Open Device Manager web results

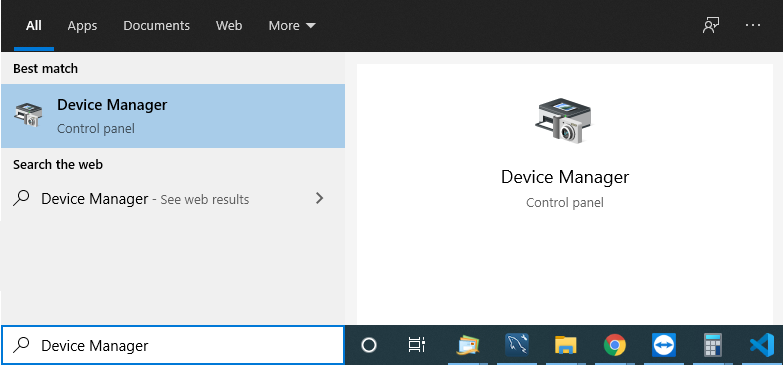(173, 199)
